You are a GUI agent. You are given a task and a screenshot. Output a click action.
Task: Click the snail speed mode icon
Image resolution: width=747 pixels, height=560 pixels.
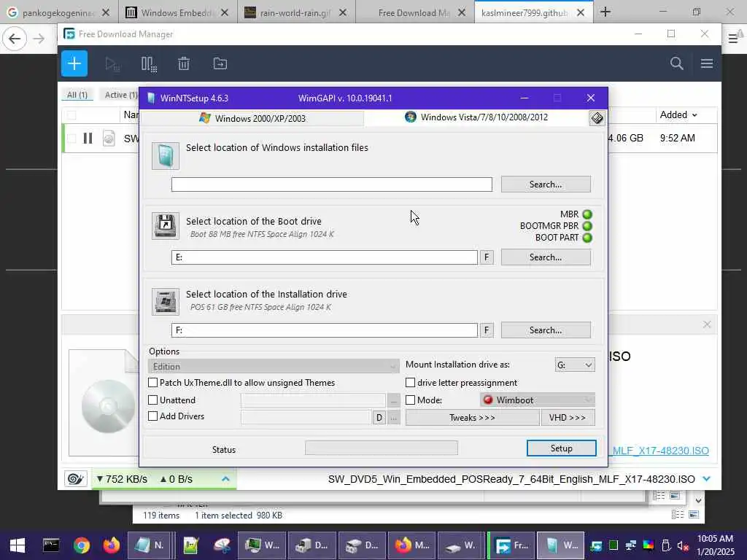75,478
